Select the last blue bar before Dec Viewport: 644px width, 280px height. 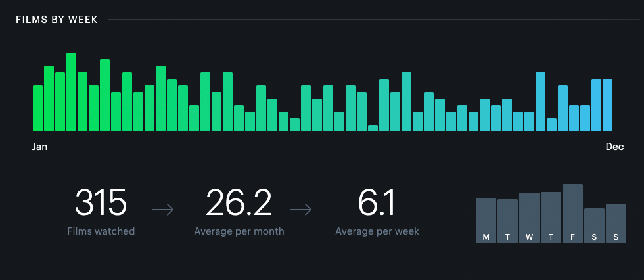(x=607, y=105)
